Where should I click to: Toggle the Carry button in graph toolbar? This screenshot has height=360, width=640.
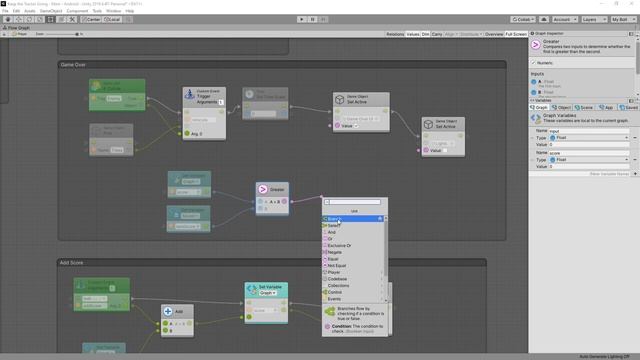tap(437, 34)
